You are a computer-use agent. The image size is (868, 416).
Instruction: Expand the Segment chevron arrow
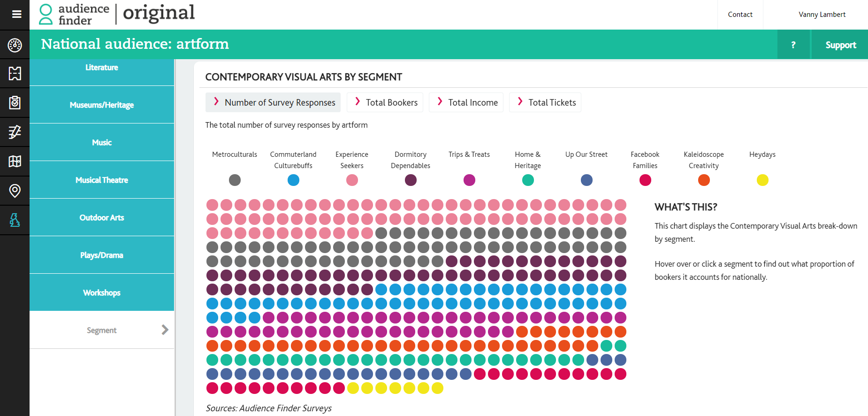165,330
